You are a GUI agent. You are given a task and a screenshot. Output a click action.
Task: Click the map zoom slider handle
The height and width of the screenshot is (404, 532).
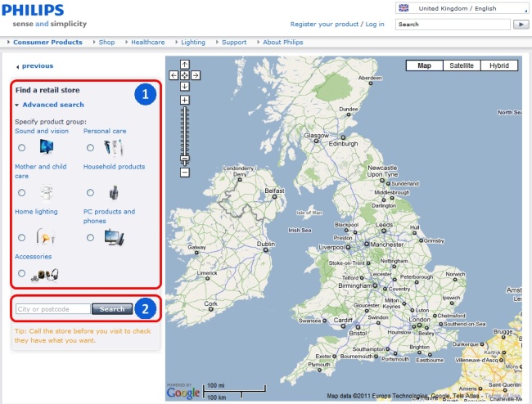(x=185, y=159)
